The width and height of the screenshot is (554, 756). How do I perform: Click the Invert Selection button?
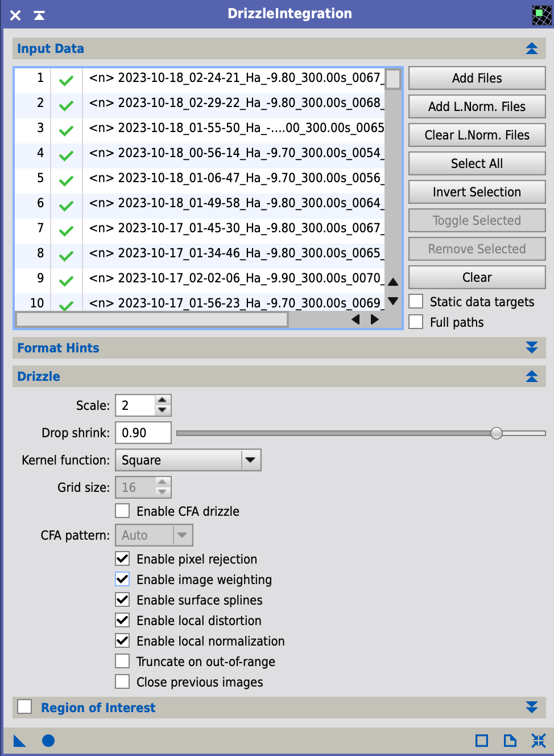coord(477,192)
